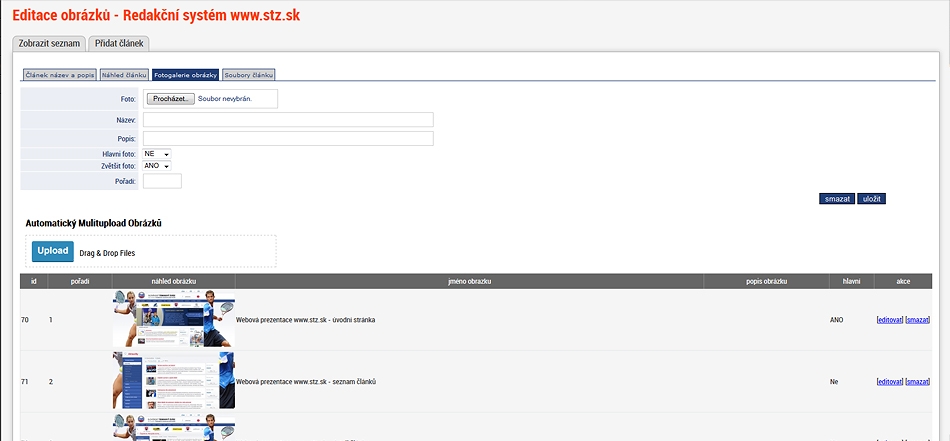Click the smazat form button
The height and width of the screenshot is (441, 950).
837,199
